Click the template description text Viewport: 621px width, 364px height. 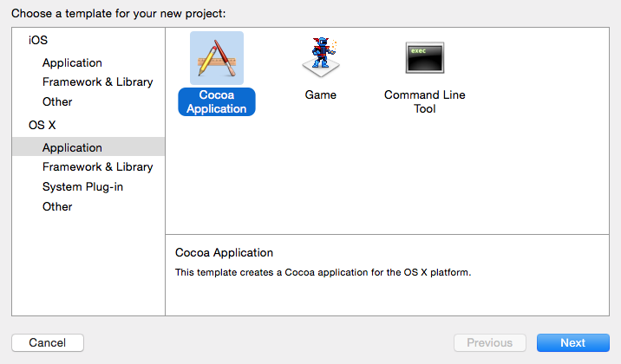pos(323,273)
